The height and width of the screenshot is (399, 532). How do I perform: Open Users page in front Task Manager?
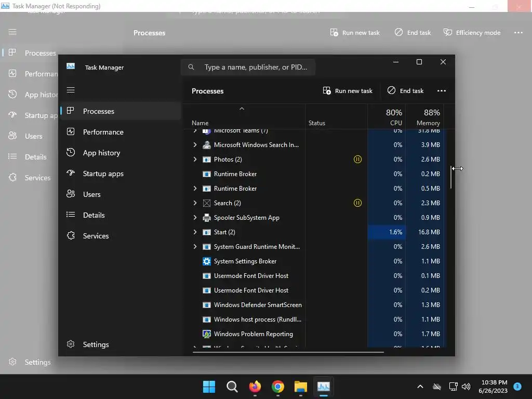click(121, 194)
